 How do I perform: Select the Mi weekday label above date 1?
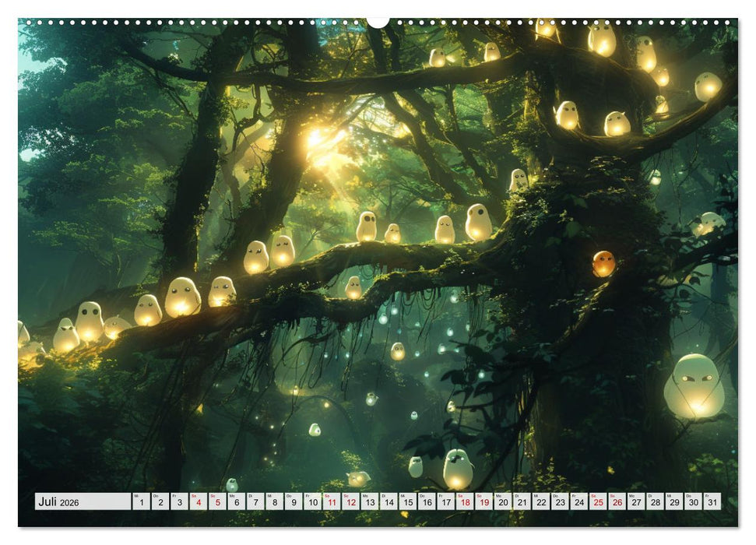[135, 496]
